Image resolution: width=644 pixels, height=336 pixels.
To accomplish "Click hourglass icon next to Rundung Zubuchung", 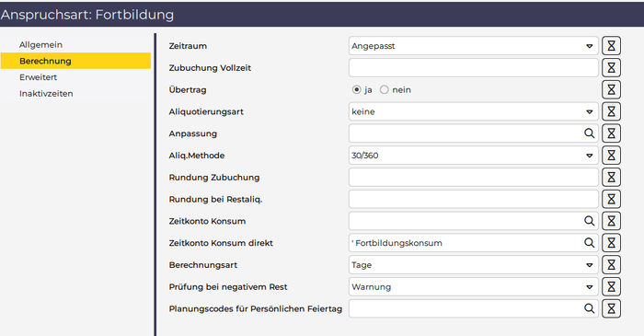I will [x=611, y=177].
